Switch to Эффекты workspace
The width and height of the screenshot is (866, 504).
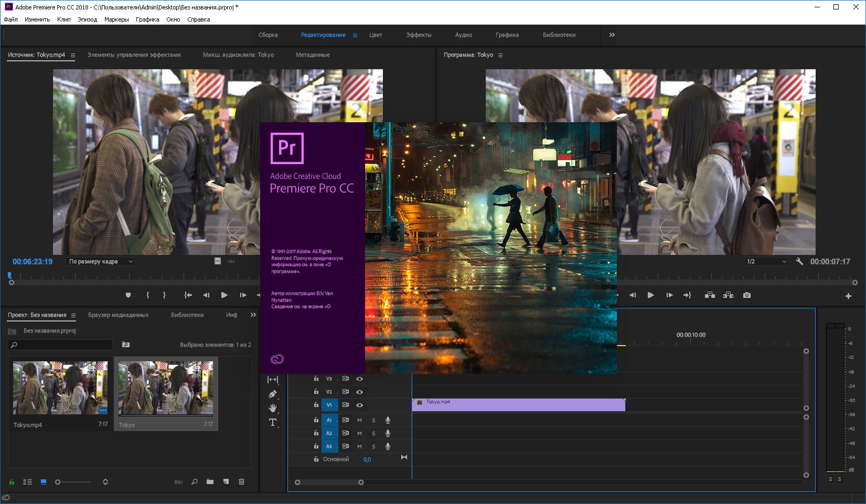click(x=419, y=35)
